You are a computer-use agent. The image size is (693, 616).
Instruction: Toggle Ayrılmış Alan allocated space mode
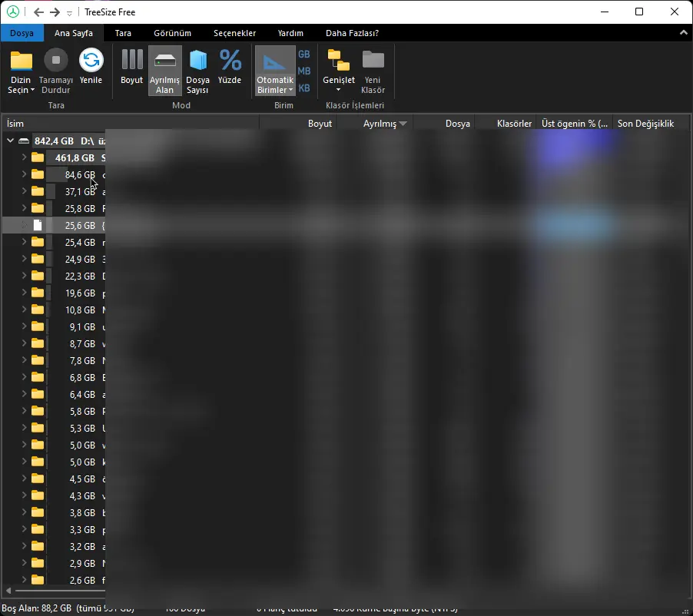coord(165,71)
